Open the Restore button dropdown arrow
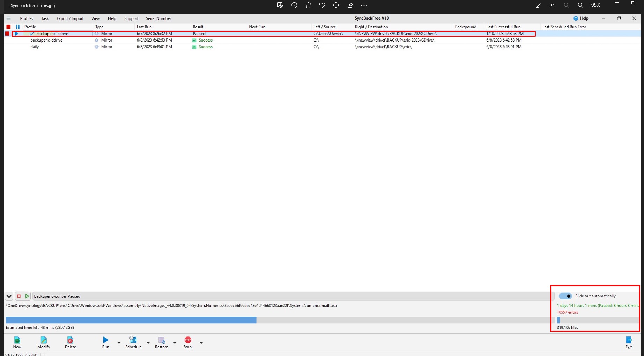 [175, 343]
